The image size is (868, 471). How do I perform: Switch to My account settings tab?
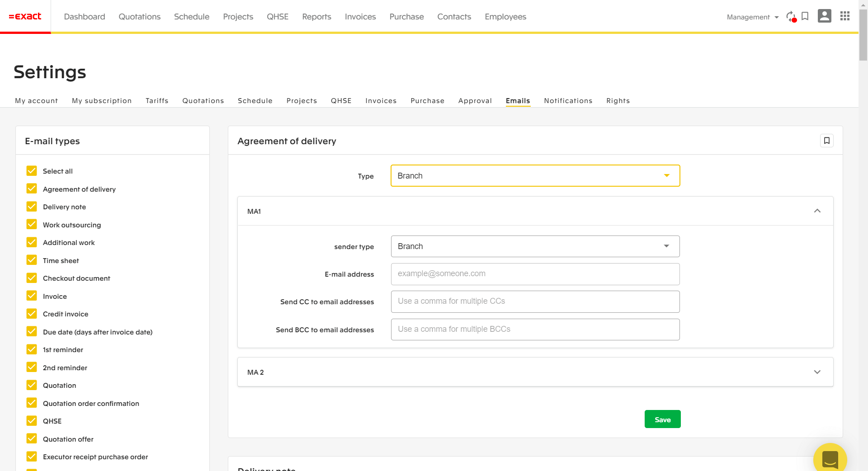tap(37, 100)
